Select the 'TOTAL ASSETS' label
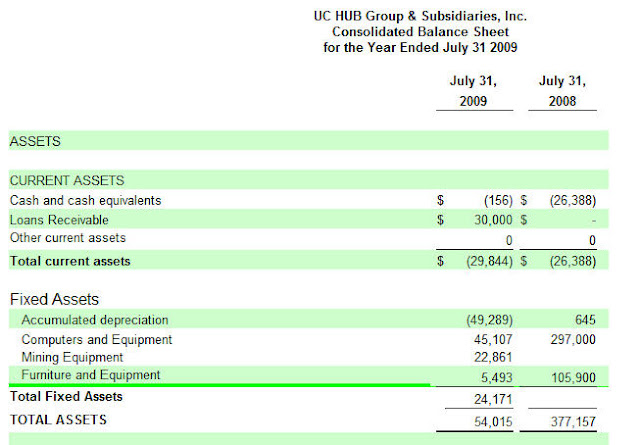This screenshot has width=640, height=445. point(58,420)
